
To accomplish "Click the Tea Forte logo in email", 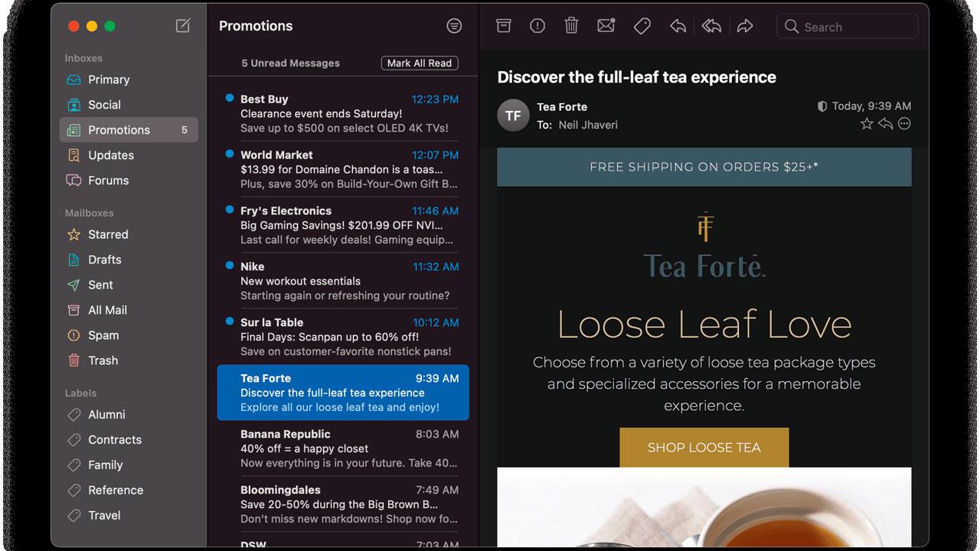I will click(x=704, y=246).
